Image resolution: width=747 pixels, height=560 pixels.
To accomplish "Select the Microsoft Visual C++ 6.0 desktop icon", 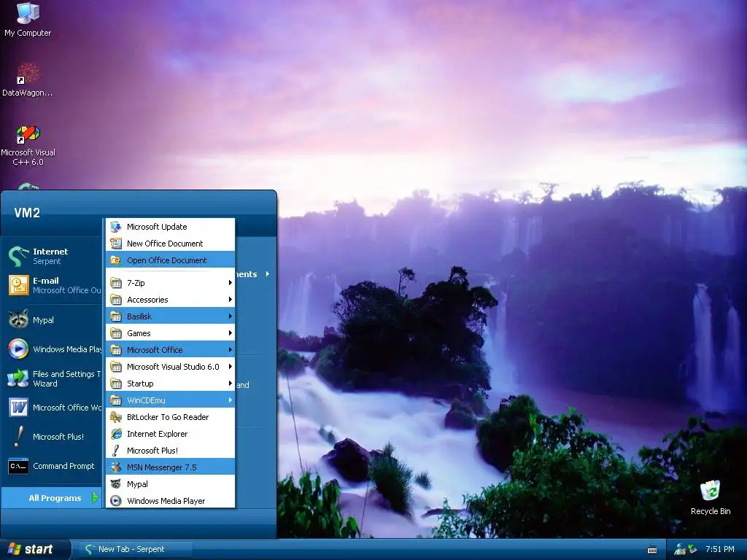I will 28,134.
